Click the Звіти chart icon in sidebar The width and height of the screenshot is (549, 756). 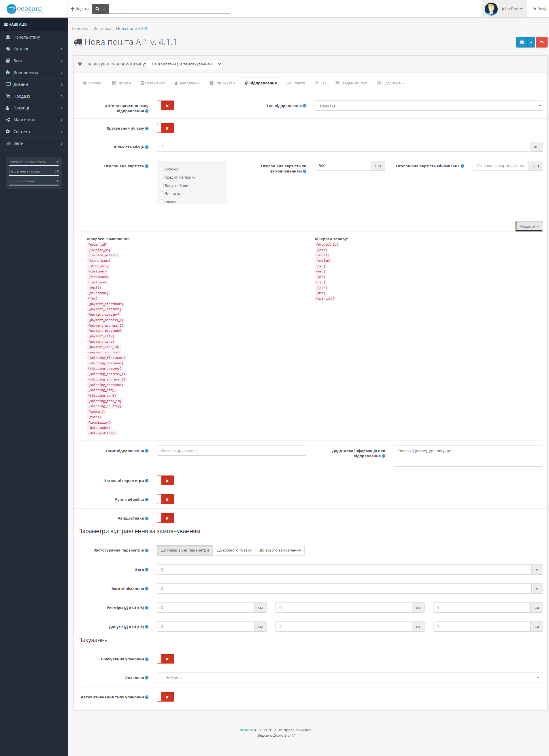click(8, 143)
